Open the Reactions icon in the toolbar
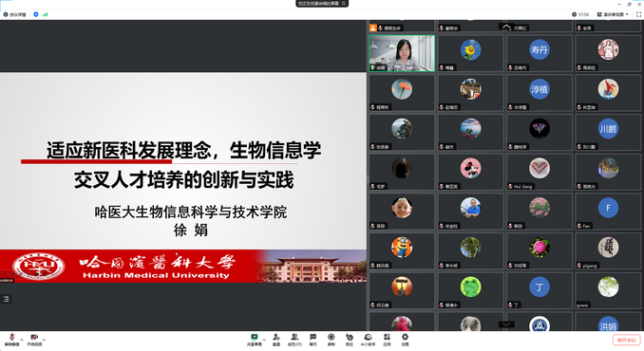The image size is (644, 351). [x=350, y=340]
